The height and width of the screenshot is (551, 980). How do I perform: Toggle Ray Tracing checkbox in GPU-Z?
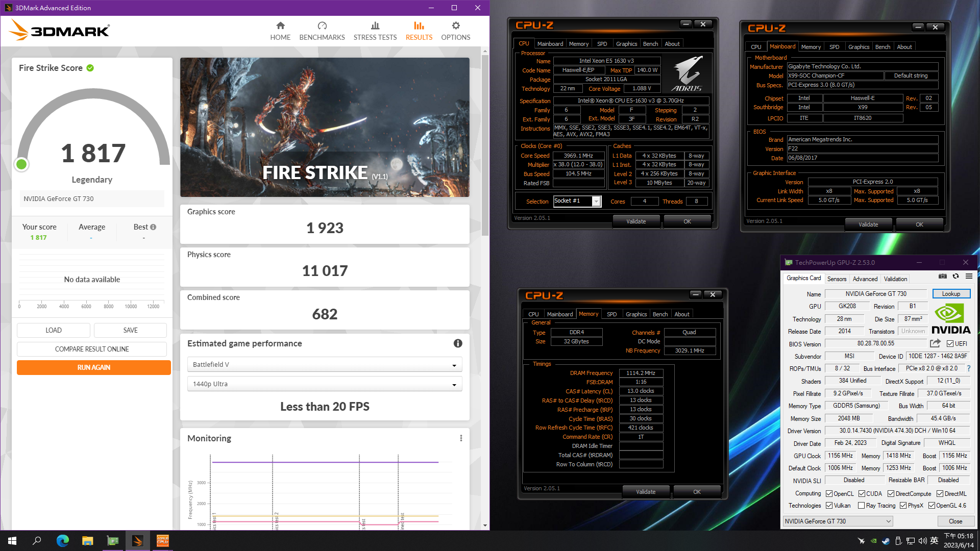[862, 506]
